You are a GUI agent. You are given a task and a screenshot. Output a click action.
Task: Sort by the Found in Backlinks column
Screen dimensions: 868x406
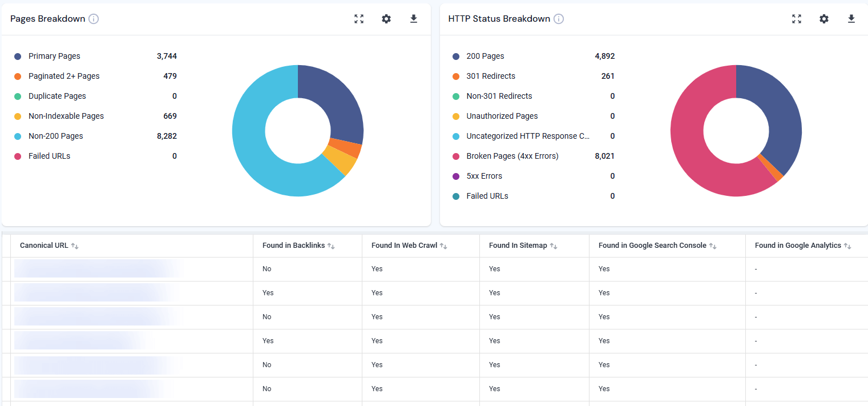[331, 245]
